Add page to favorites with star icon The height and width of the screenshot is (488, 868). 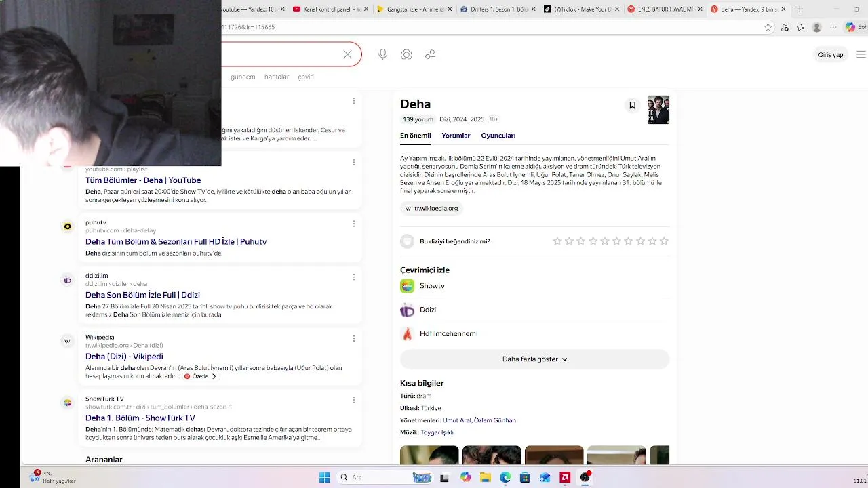(768, 27)
